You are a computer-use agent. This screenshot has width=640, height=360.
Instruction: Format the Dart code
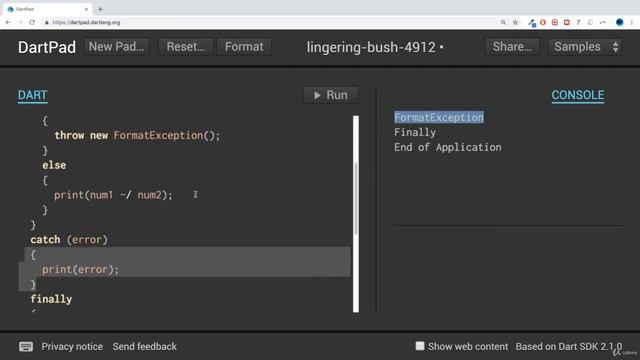[244, 47]
